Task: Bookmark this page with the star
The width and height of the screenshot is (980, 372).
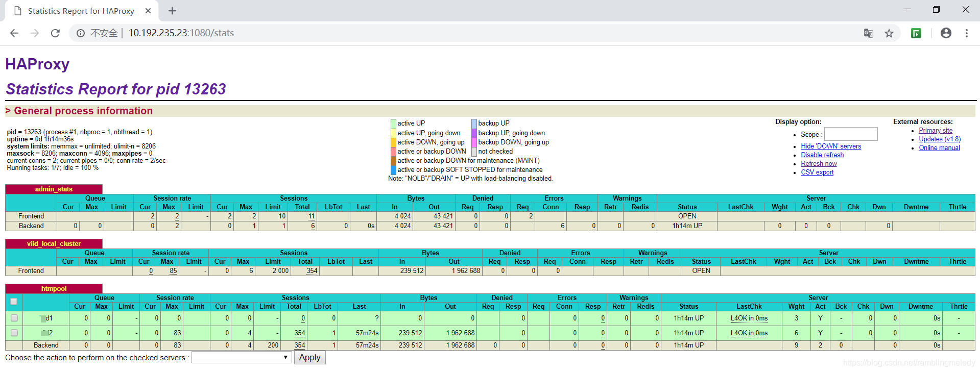Action: (889, 33)
